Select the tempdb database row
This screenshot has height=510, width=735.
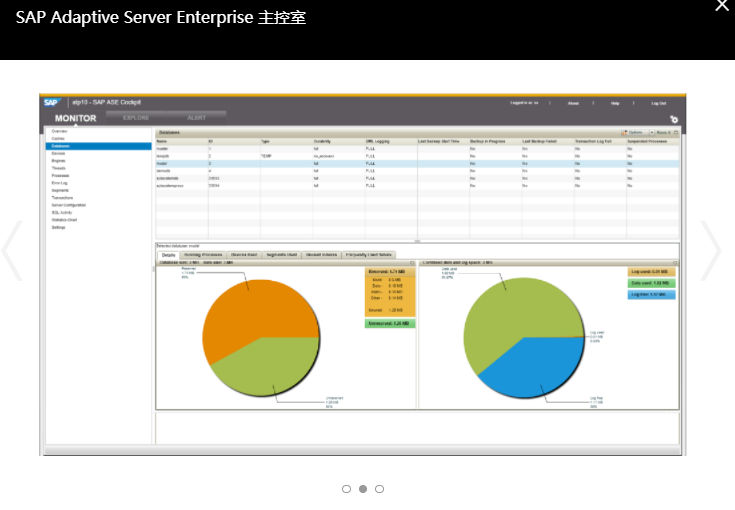(417, 156)
